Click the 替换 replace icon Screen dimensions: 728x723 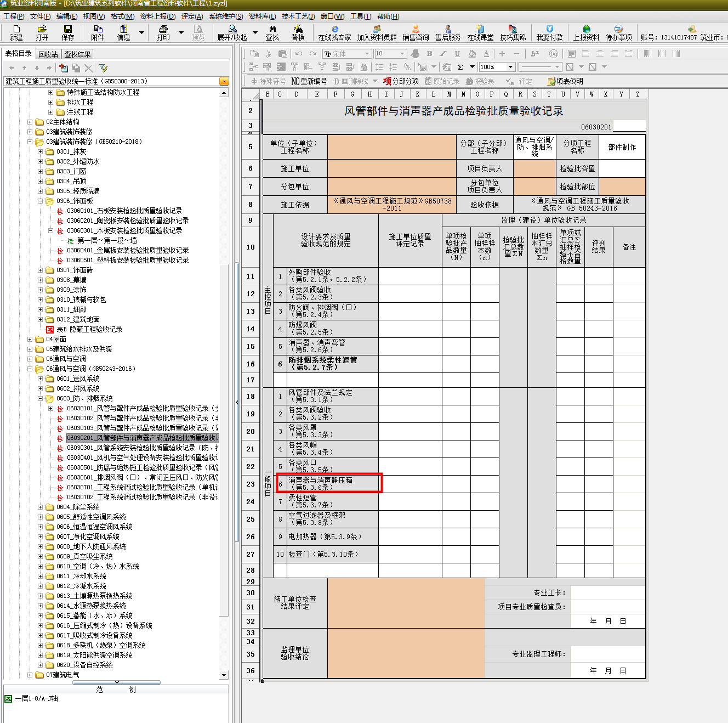(x=298, y=32)
